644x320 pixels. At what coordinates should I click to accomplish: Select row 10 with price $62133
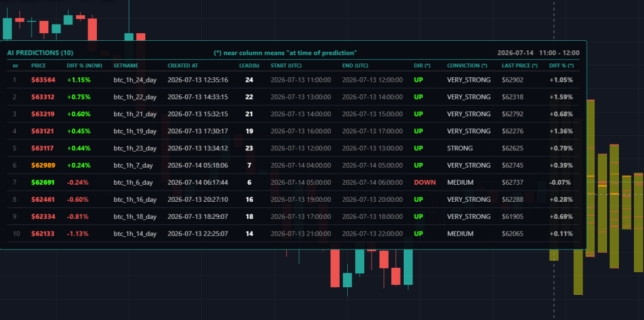[293, 233]
